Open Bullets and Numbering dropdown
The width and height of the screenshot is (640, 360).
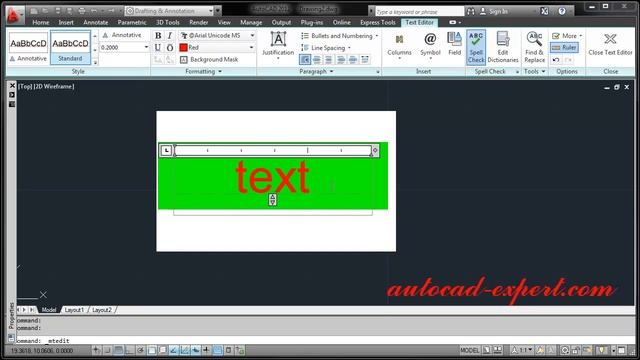point(340,36)
